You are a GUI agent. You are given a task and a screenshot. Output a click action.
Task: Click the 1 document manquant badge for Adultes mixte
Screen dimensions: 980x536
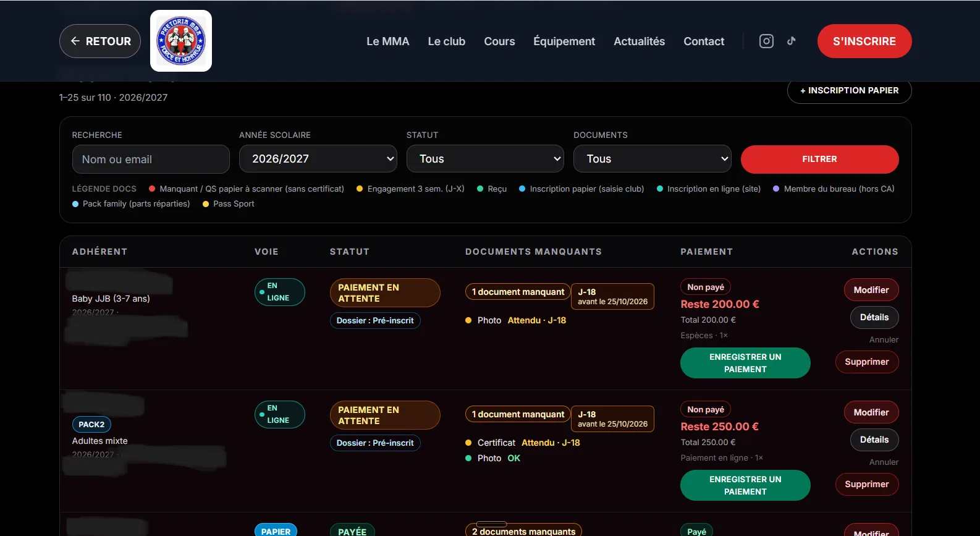point(518,414)
